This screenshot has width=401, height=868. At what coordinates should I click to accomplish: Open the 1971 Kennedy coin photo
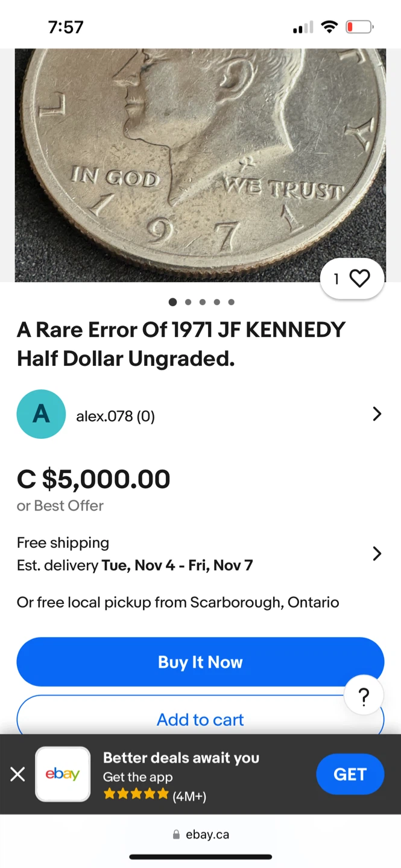(200, 163)
